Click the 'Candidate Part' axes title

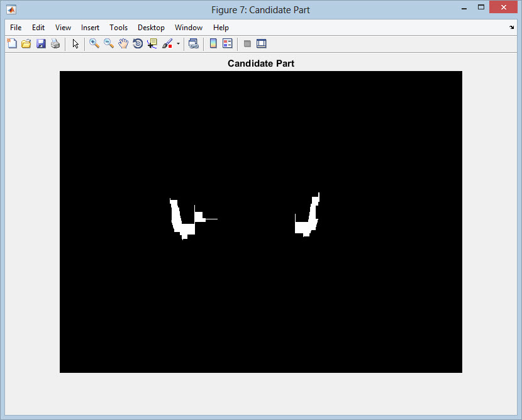coord(260,64)
